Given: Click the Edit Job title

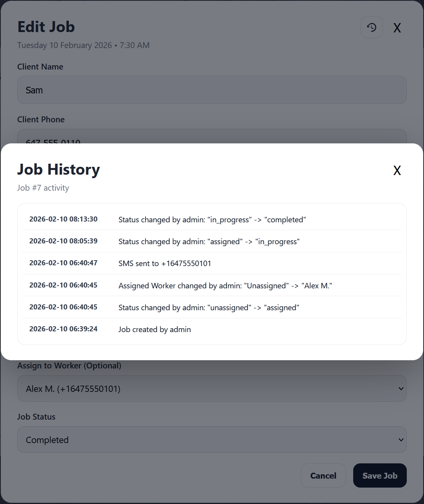Looking at the screenshot, I should click(x=46, y=27).
